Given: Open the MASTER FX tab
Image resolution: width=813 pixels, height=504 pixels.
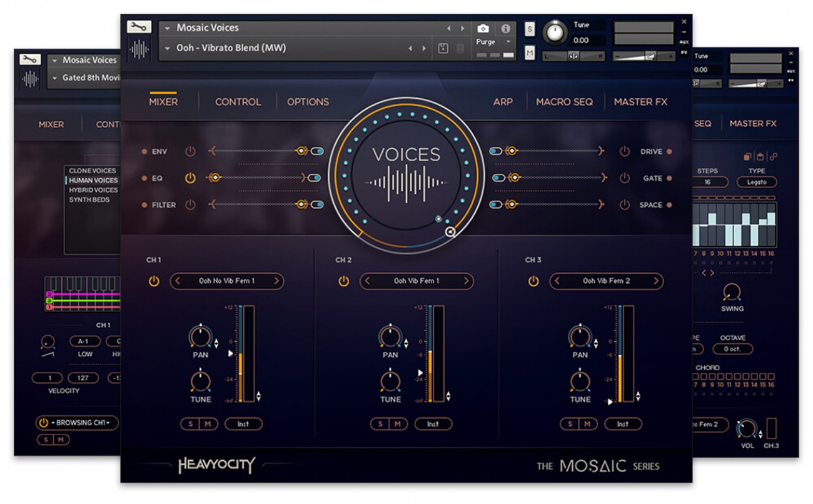Looking at the screenshot, I should click(640, 102).
